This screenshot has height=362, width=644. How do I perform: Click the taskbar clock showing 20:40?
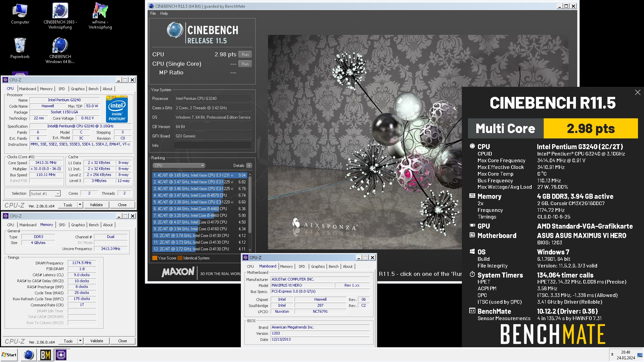pos(626,355)
